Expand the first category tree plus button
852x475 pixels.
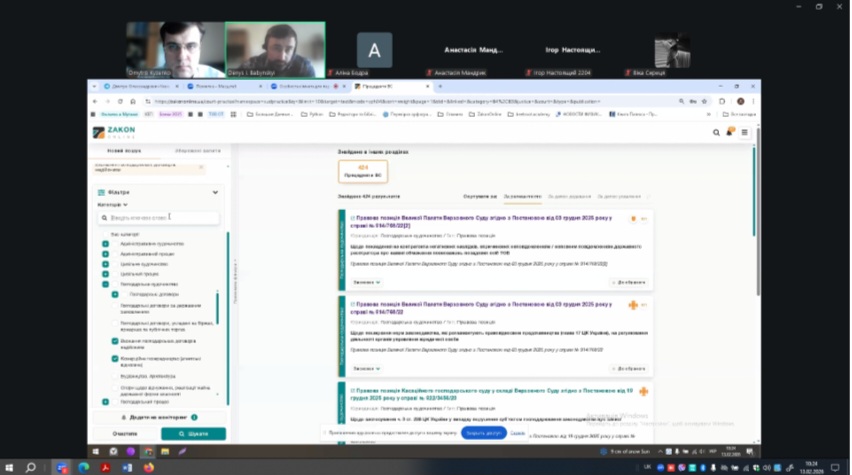(105, 244)
